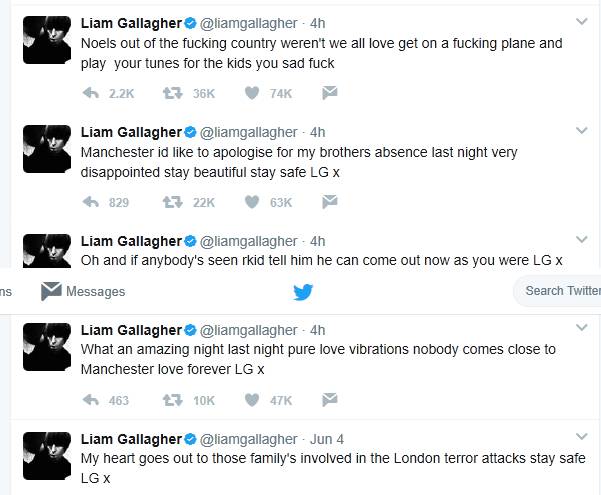Open the Messages tab in navigation bar
This screenshot has width=601, height=495.
coord(83,291)
